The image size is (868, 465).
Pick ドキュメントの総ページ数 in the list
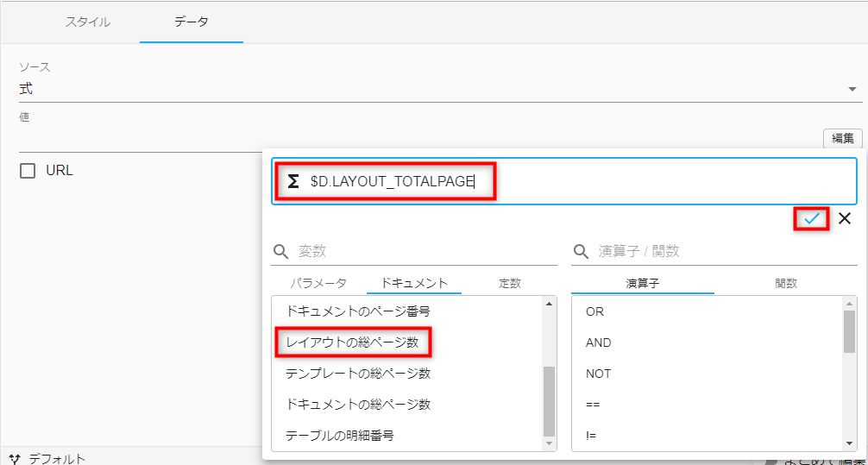tap(358, 405)
